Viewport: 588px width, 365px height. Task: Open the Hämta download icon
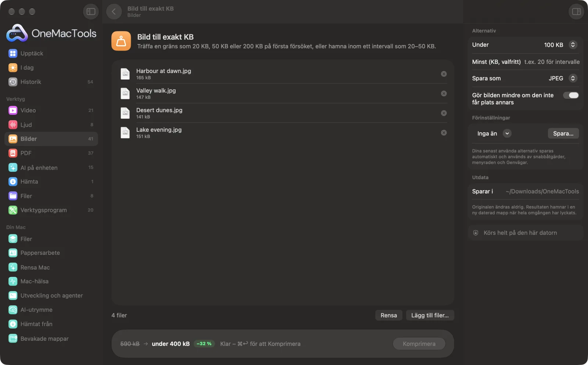pos(13,182)
